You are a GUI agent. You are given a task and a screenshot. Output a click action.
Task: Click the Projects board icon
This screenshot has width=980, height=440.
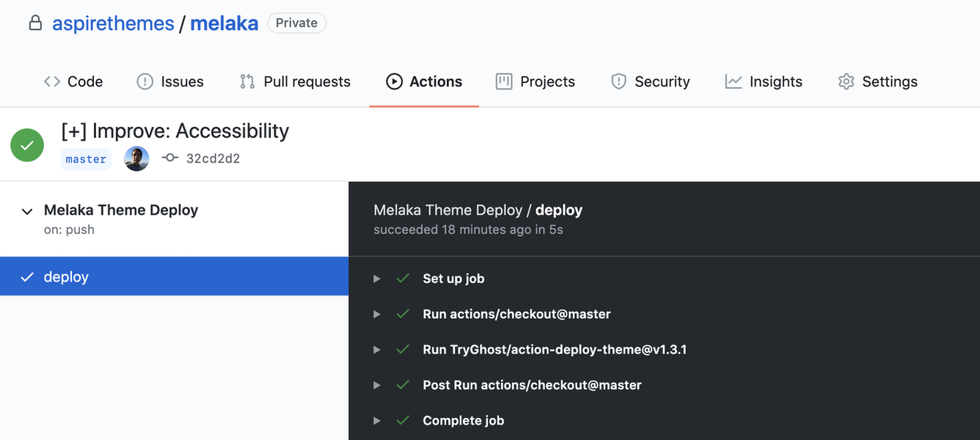click(x=504, y=81)
